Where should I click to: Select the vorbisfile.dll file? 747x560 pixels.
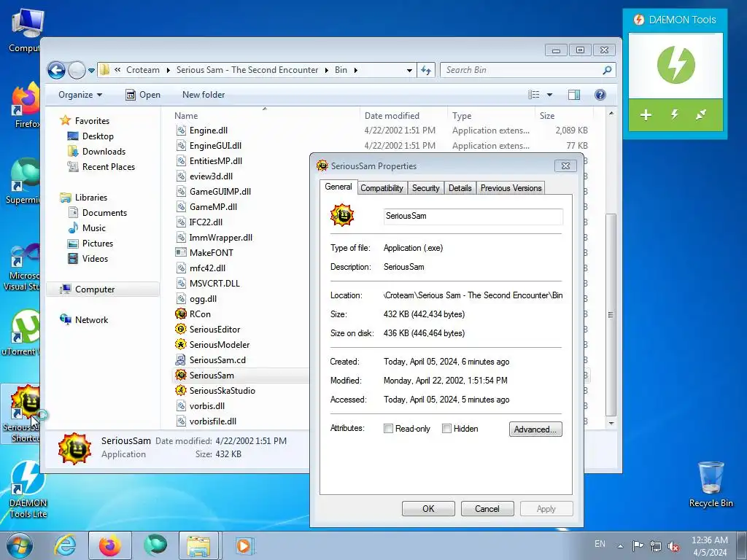coord(212,421)
